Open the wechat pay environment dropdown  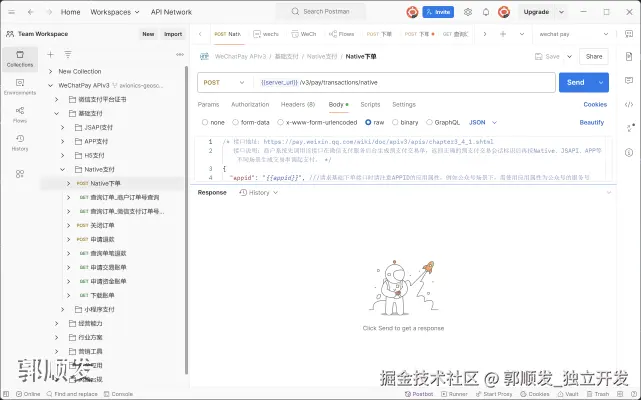574,34
